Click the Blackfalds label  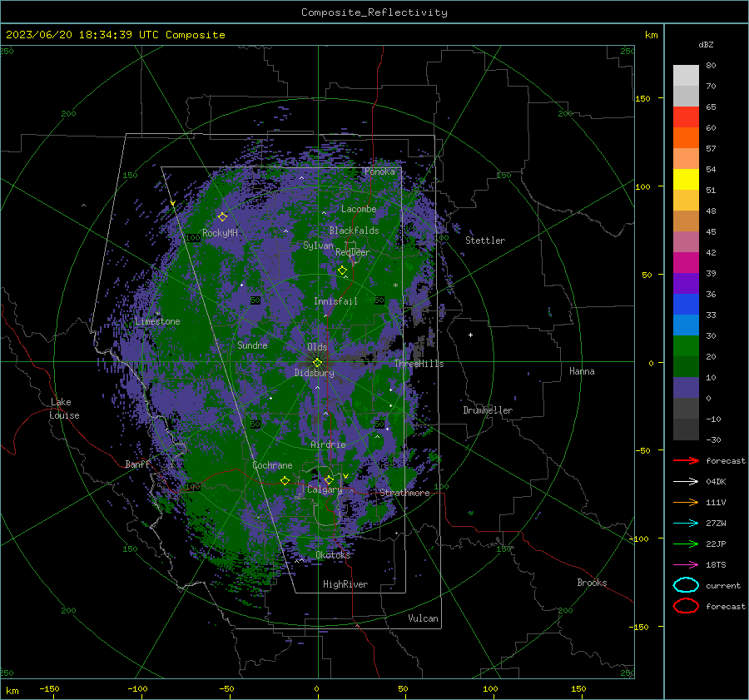[x=354, y=231]
